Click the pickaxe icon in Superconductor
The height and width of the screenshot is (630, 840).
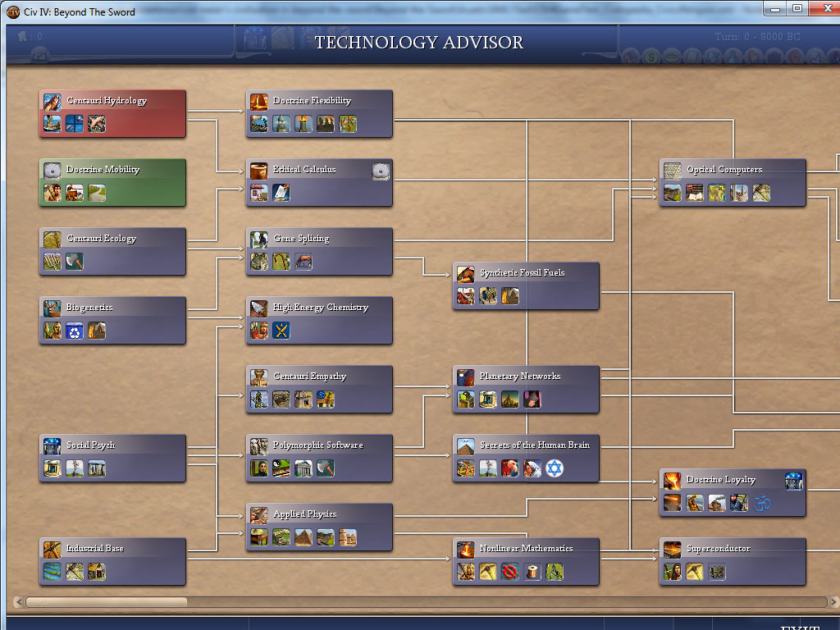(x=695, y=572)
